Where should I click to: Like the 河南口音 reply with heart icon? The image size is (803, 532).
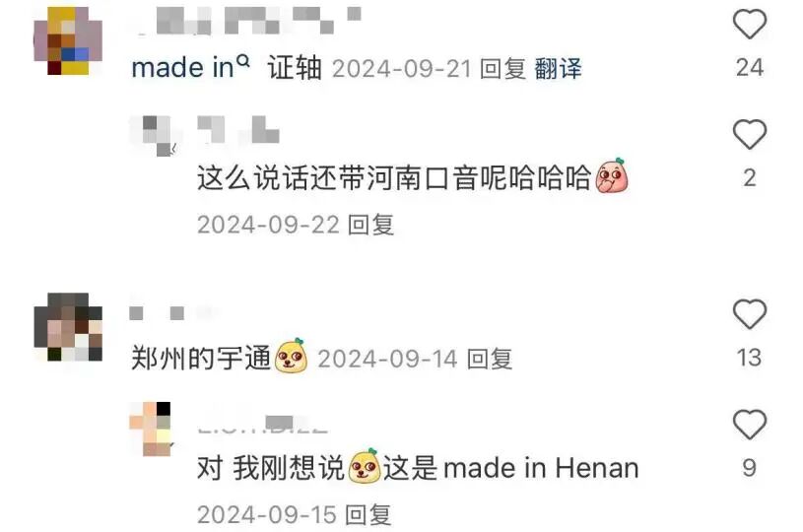(749, 134)
